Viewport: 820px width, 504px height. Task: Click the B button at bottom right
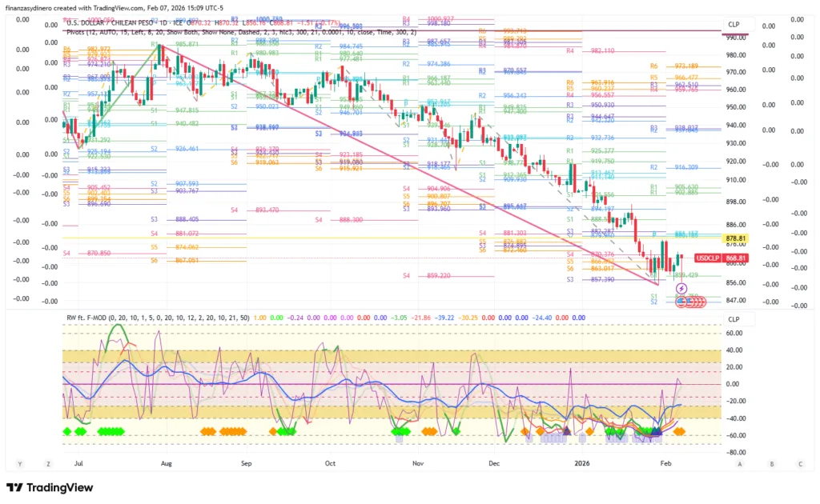pyautogui.click(x=771, y=463)
